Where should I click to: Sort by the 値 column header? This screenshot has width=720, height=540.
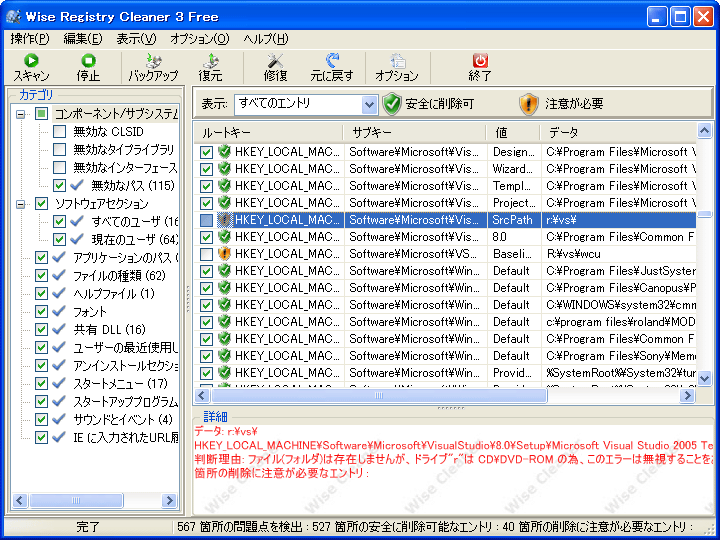click(513, 133)
